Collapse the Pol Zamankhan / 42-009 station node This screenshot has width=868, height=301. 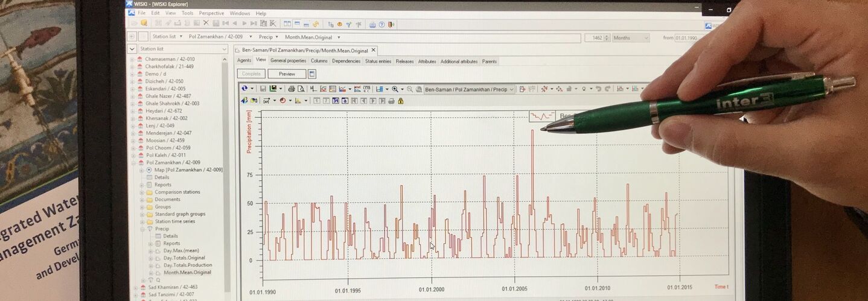(133, 163)
